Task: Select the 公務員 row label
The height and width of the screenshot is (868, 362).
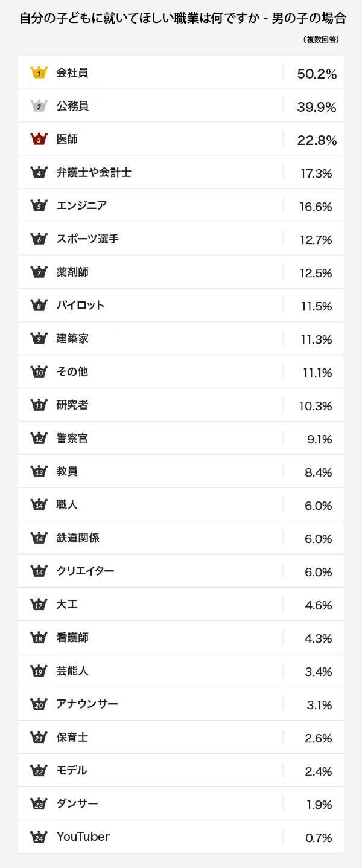Action: [72, 106]
